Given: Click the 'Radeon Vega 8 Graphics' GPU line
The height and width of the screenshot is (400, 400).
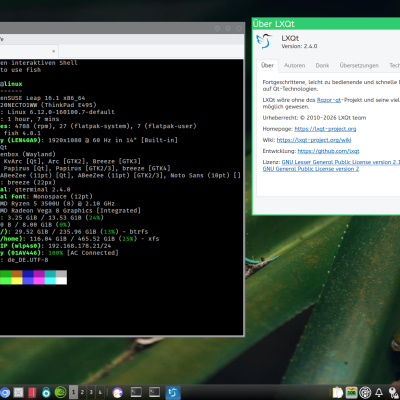Looking at the screenshot, I should (70, 211).
